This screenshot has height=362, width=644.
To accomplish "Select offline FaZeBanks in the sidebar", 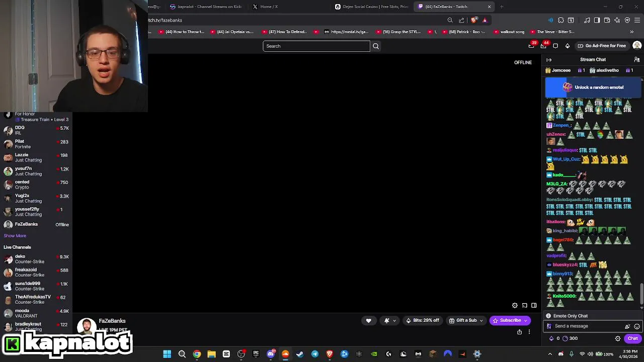I will [x=36, y=224].
